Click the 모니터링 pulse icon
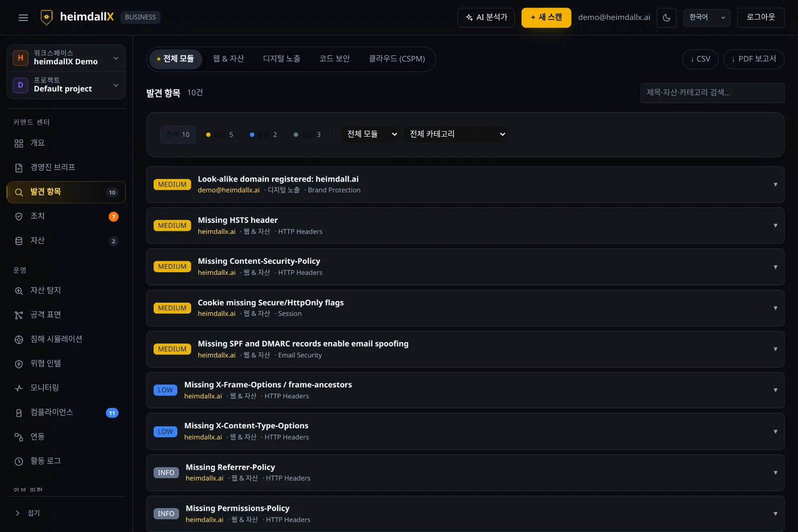This screenshot has width=798, height=532. click(x=19, y=388)
